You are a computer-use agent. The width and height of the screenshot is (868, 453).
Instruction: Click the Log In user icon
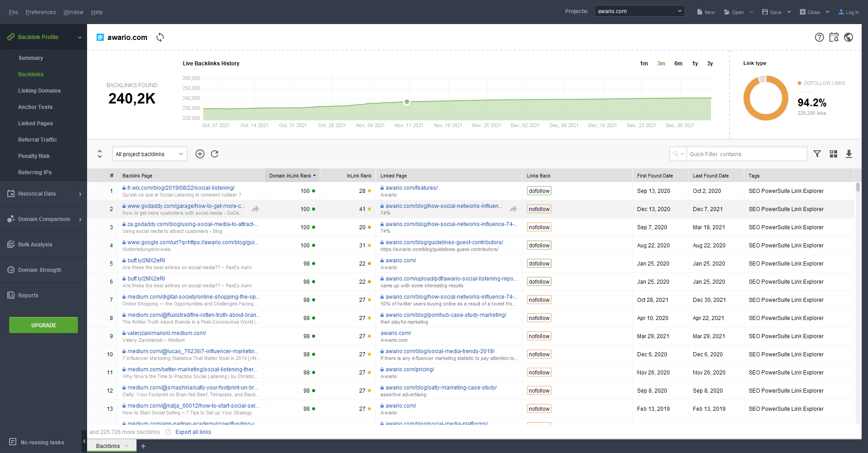click(x=841, y=12)
